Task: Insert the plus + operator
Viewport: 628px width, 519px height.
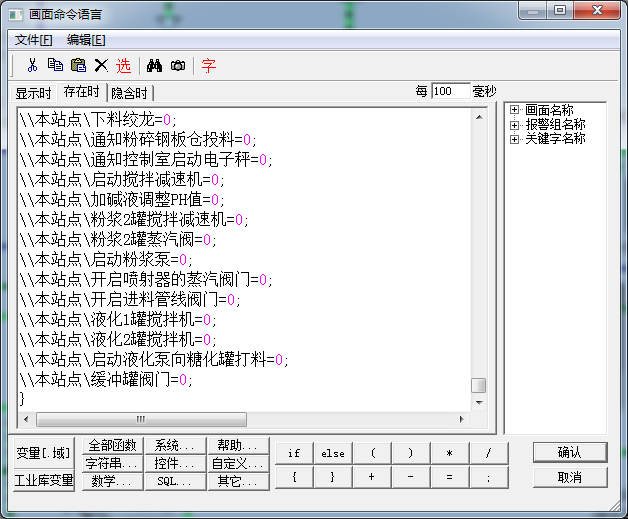Action: (372, 477)
